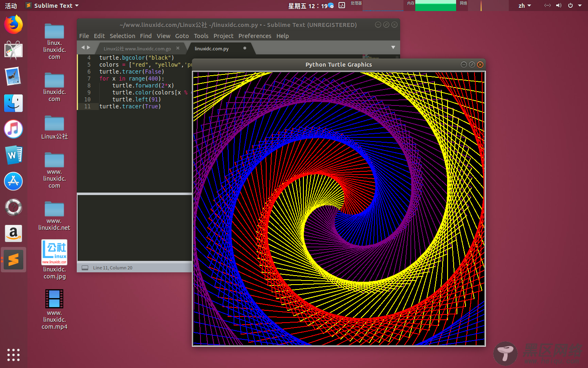Open the Finder-style file manager in dock

point(13,103)
